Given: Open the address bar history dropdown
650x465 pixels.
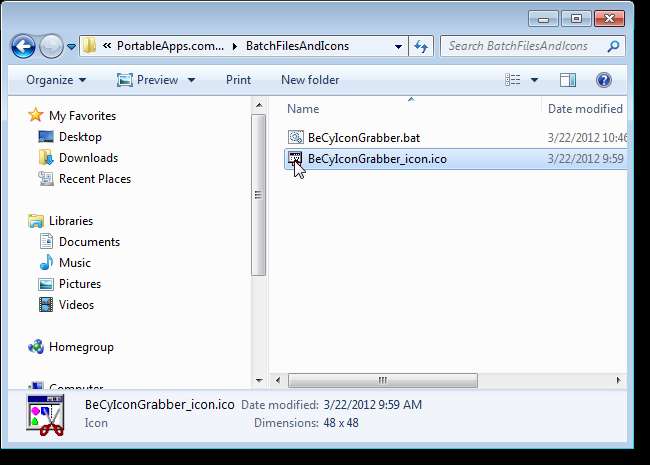Looking at the screenshot, I should click(398, 46).
